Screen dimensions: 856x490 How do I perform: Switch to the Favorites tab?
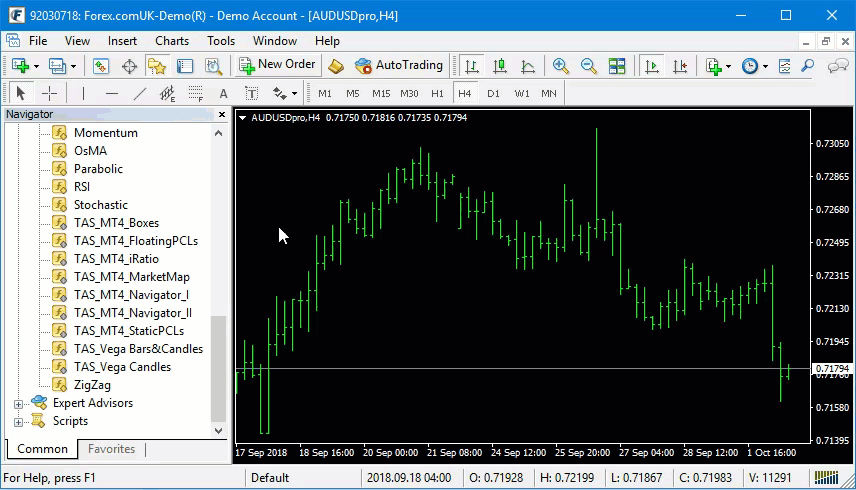[x=111, y=449]
